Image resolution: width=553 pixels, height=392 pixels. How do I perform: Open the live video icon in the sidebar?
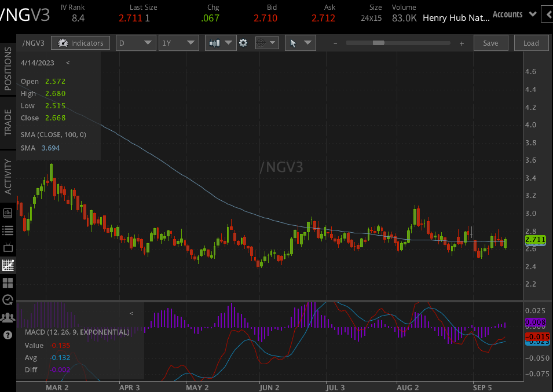coord(8,248)
